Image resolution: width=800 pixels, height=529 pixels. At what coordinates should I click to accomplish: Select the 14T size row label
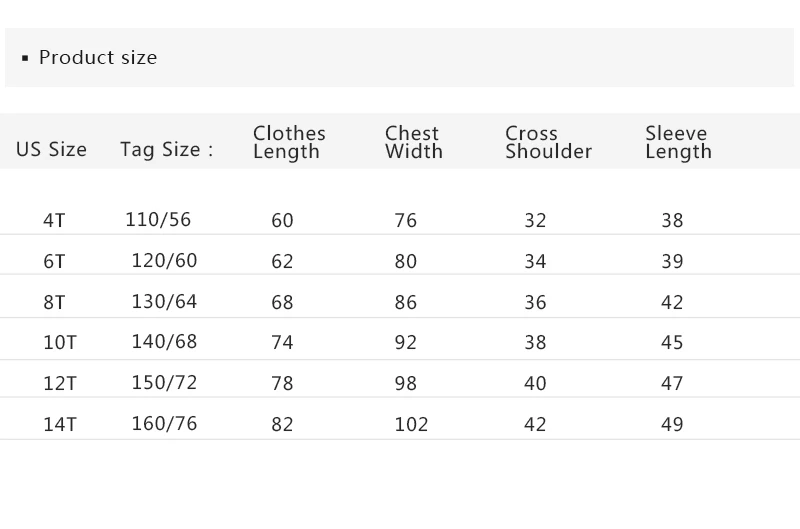point(59,424)
